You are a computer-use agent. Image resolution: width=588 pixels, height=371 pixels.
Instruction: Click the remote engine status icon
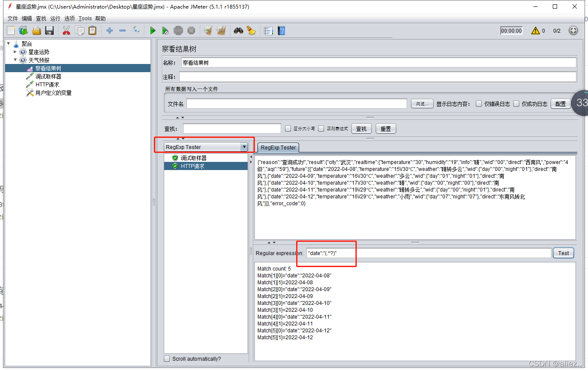(573, 30)
